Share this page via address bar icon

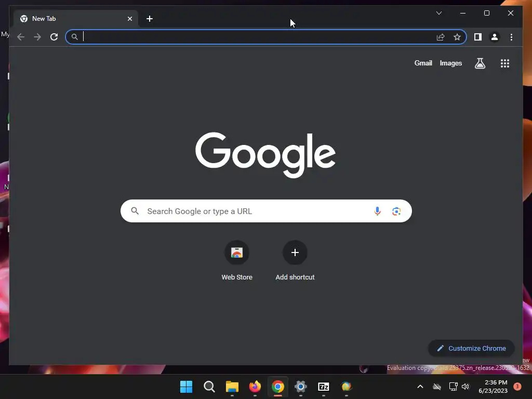pos(441,37)
